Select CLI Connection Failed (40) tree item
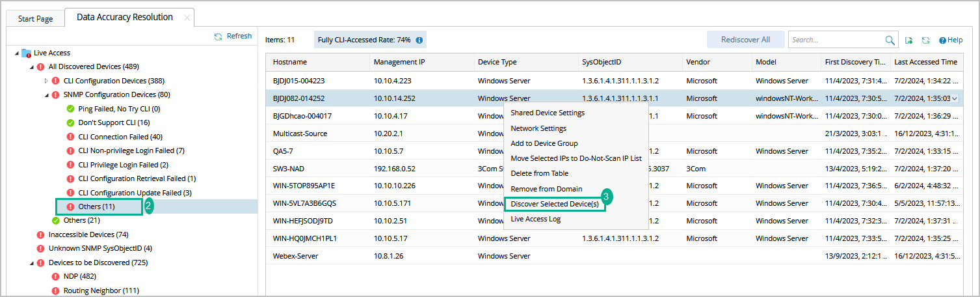 point(120,137)
